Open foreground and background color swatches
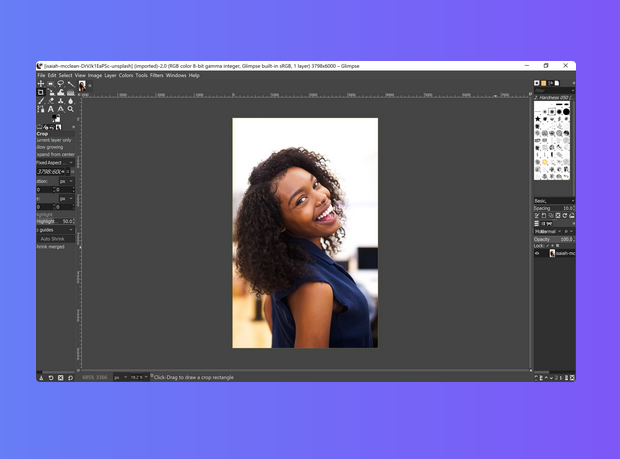 point(56,118)
